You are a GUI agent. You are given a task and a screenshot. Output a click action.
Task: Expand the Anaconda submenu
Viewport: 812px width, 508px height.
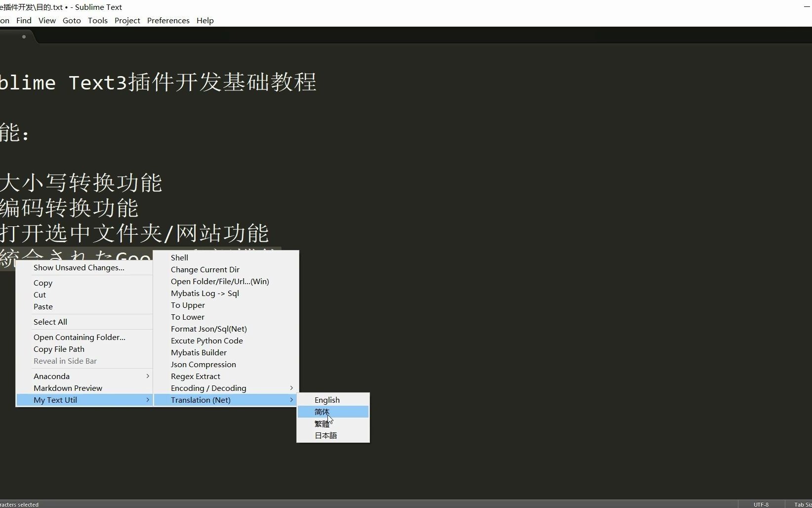(84, 376)
